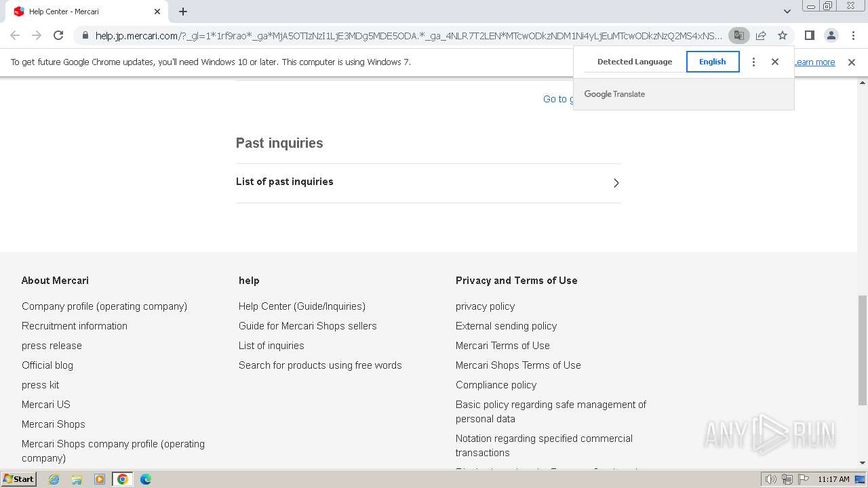Click the address bar URL field
868x488 pixels.
pyautogui.click(x=408, y=36)
